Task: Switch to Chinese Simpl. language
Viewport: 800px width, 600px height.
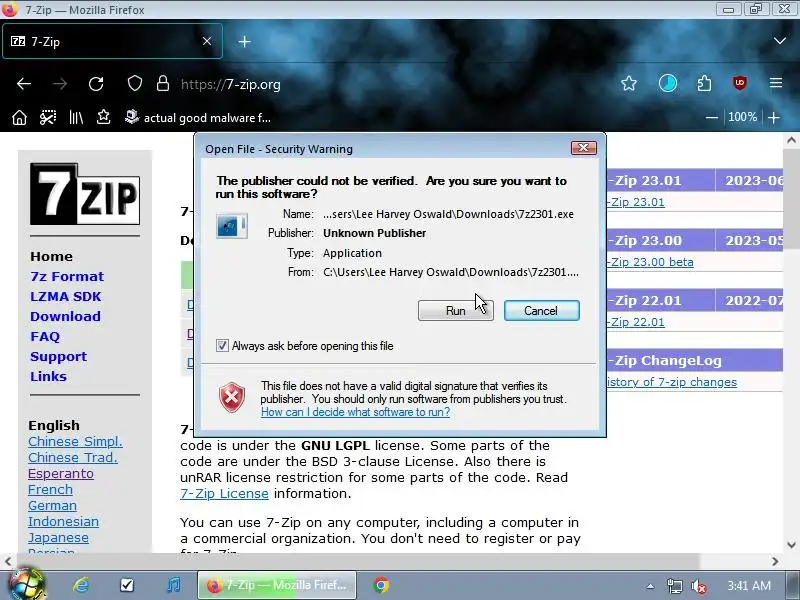Action: [x=76, y=441]
